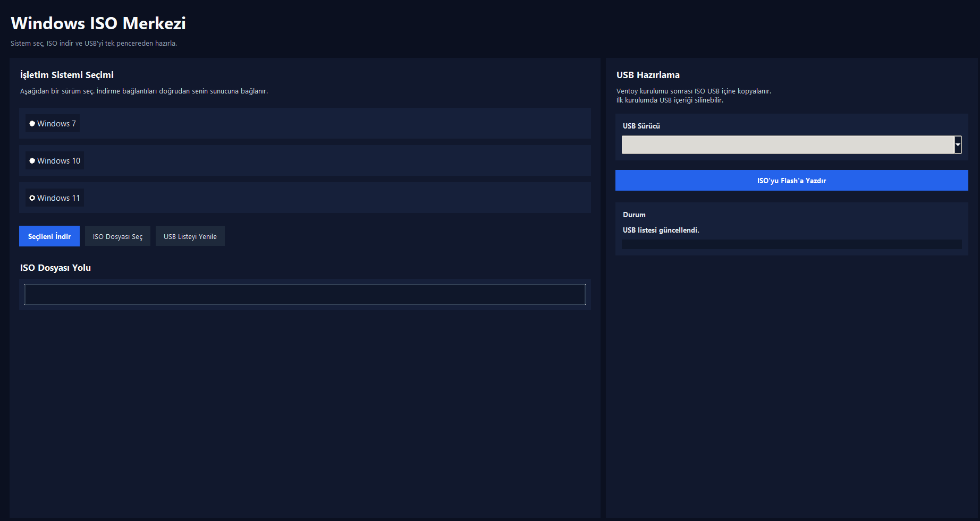Screen dimensions: 980x521
Task: Select the Windows 7 radio button
Action: [x=33, y=124]
